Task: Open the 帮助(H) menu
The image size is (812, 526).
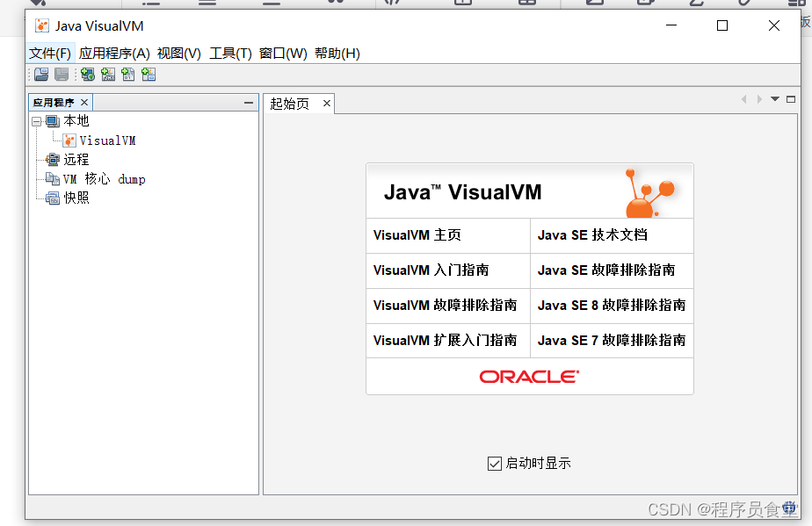Action: [337, 54]
